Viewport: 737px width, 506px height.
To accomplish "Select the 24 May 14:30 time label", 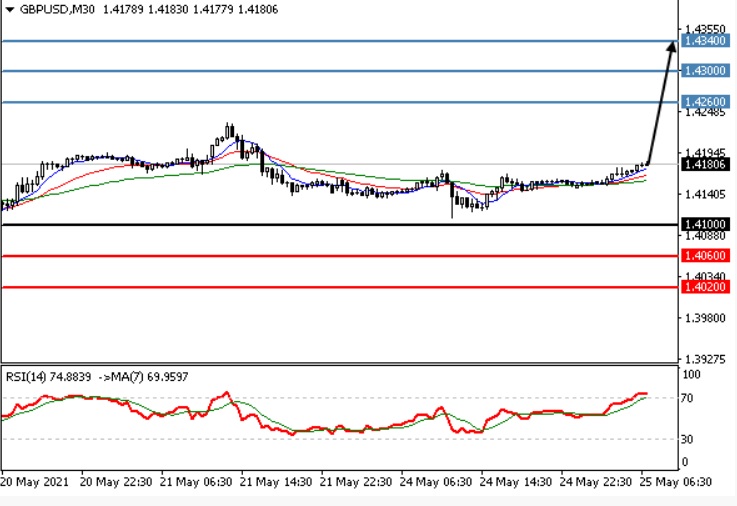I will tap(516, 482).
